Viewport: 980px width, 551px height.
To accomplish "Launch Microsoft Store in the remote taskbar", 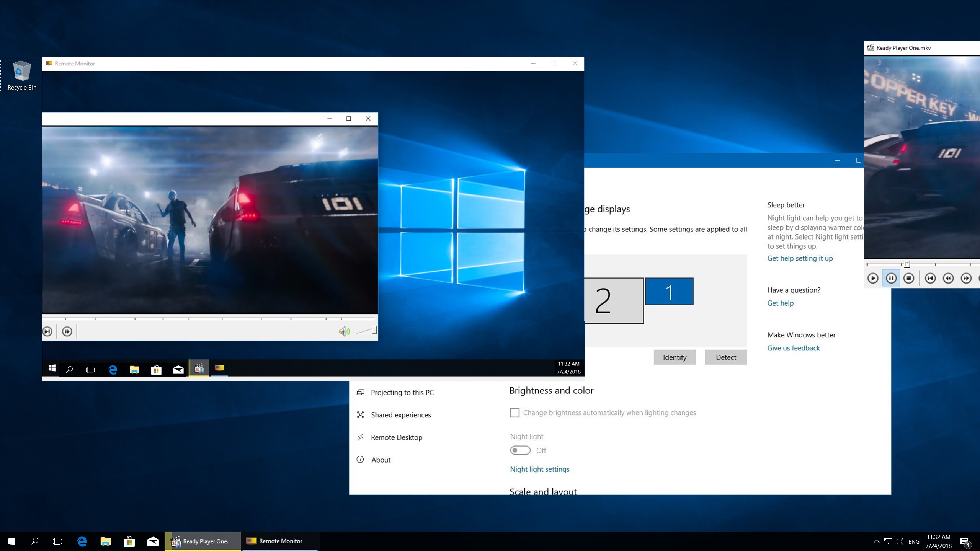I will 156,369.
